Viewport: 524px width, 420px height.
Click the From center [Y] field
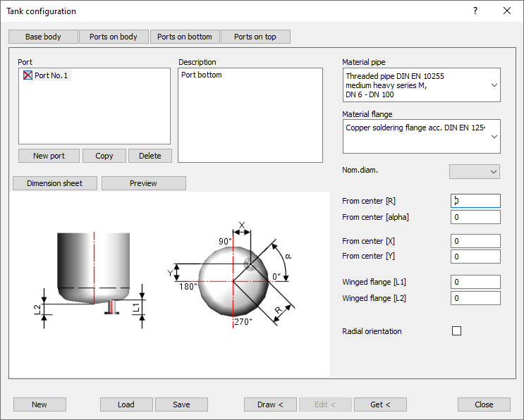(475, 257)
